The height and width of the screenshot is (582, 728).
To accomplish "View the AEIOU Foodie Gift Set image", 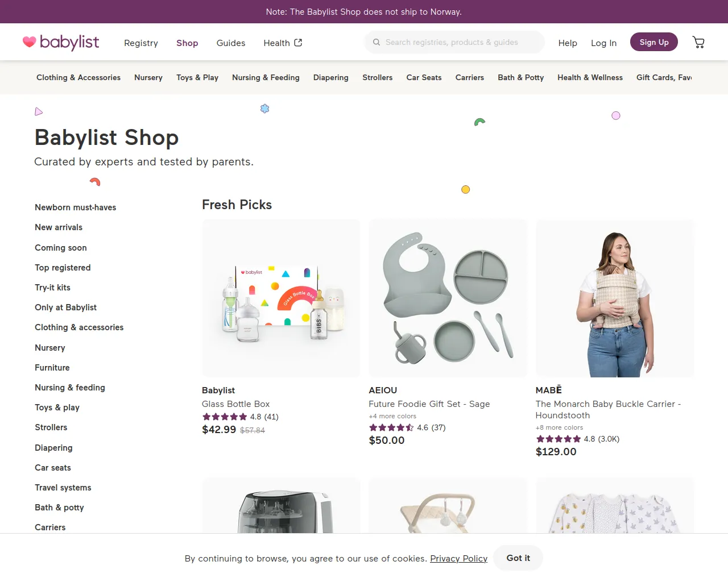I will coord(448,298).
